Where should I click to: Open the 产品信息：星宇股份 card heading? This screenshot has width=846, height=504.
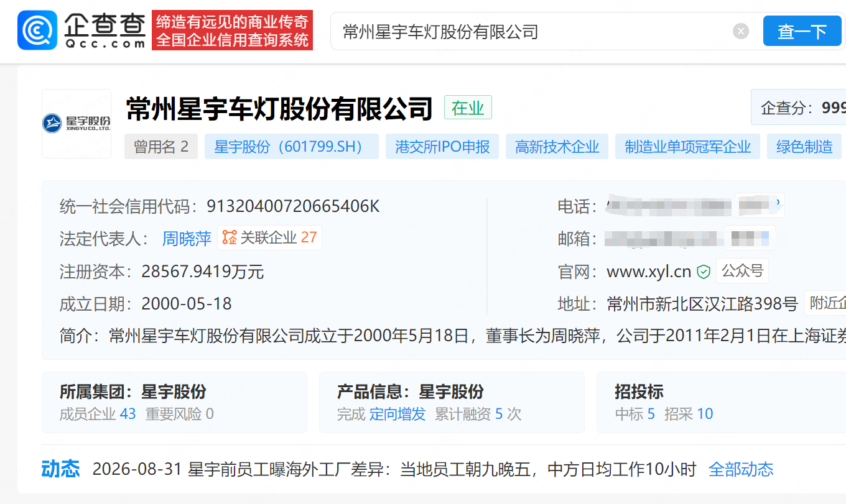(411, 392)
